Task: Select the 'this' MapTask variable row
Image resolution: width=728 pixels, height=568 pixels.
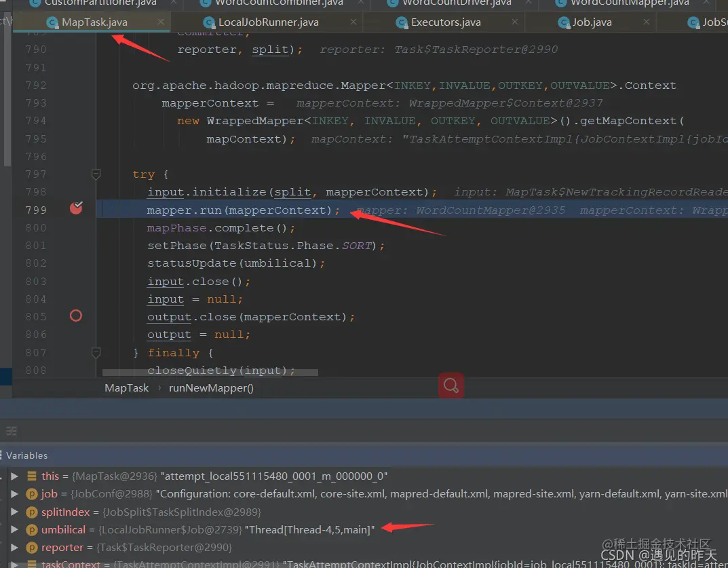Action: [x=364, y=476]
